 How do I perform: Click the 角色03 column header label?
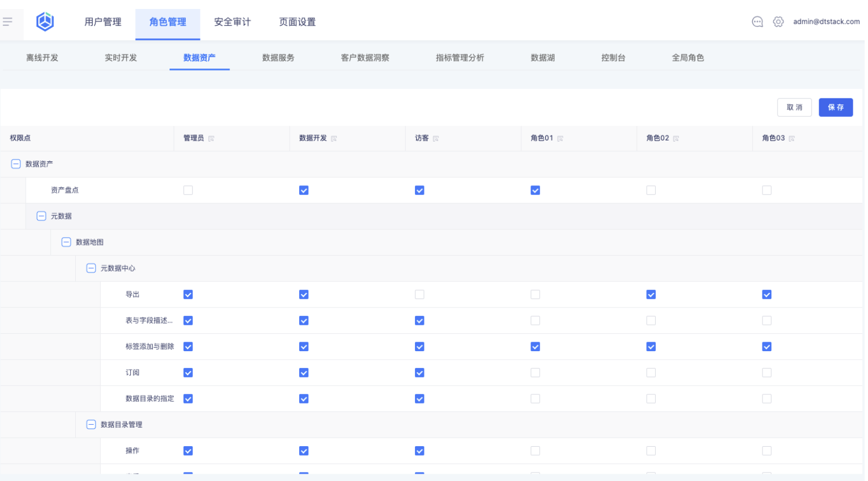click(773, 138)
